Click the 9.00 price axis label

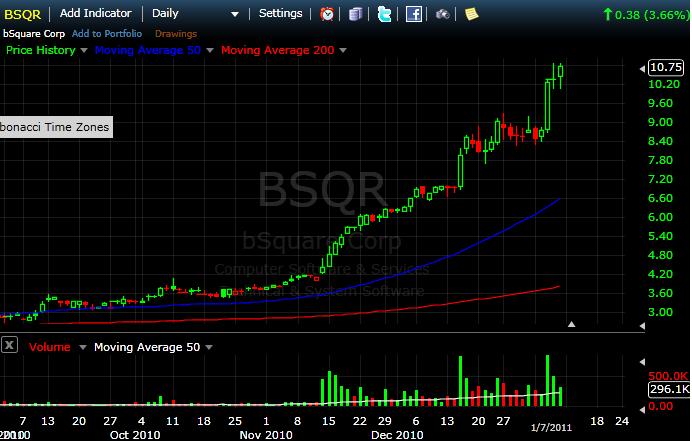click(660, 122)
